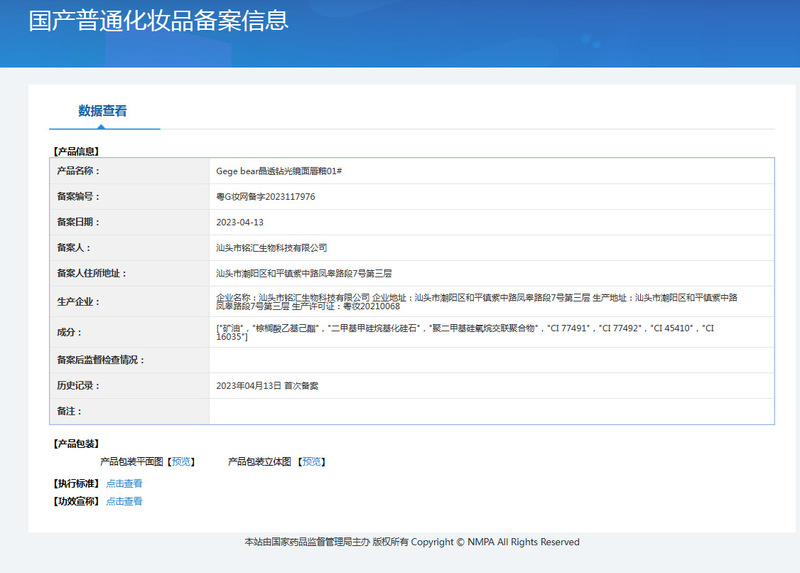Click the 国产普通化妆品备案信息 page title

[159, 20]
